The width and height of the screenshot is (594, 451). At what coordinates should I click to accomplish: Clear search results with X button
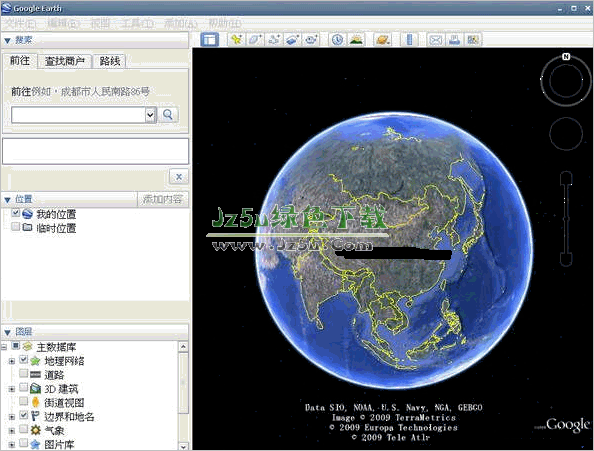tap(179, 177)
